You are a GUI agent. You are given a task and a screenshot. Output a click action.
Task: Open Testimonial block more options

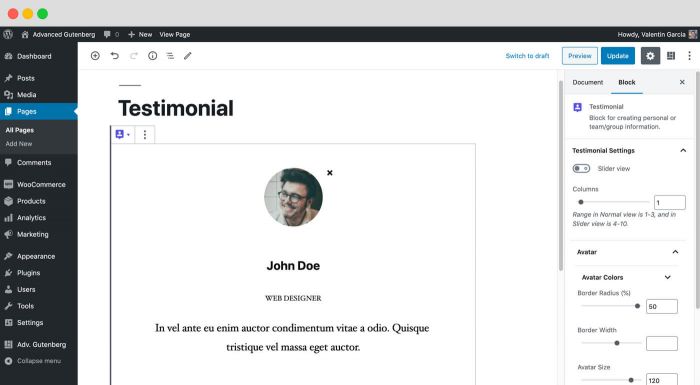coord(145,134)
